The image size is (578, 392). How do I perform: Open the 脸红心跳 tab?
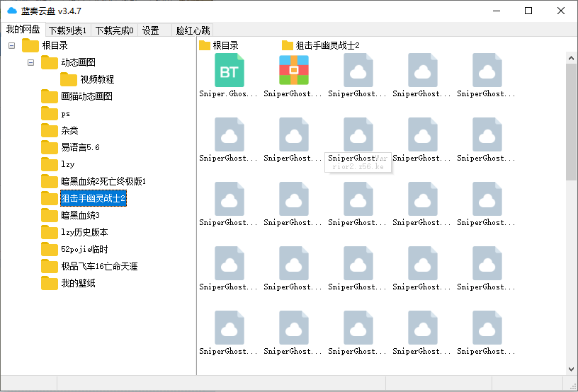coord(193,30)
